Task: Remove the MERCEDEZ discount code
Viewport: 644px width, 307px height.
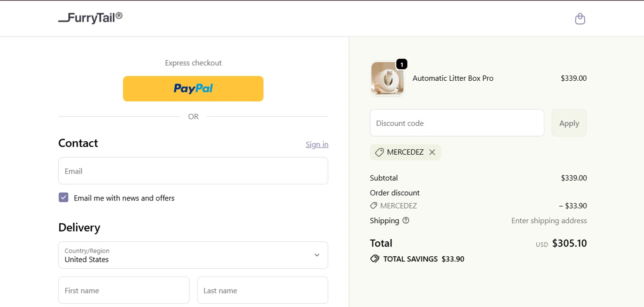Action: tap(432, 152)
